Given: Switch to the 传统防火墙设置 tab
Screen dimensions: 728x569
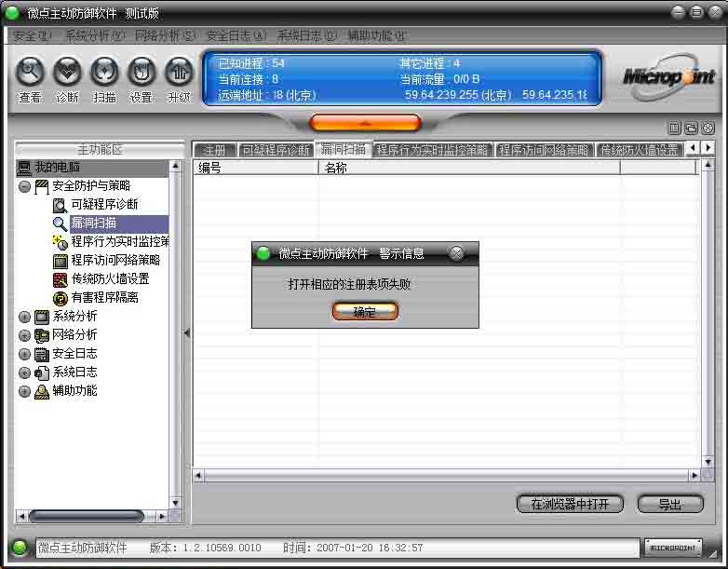Looking at the screenshot, I should [x=640, y=150].
